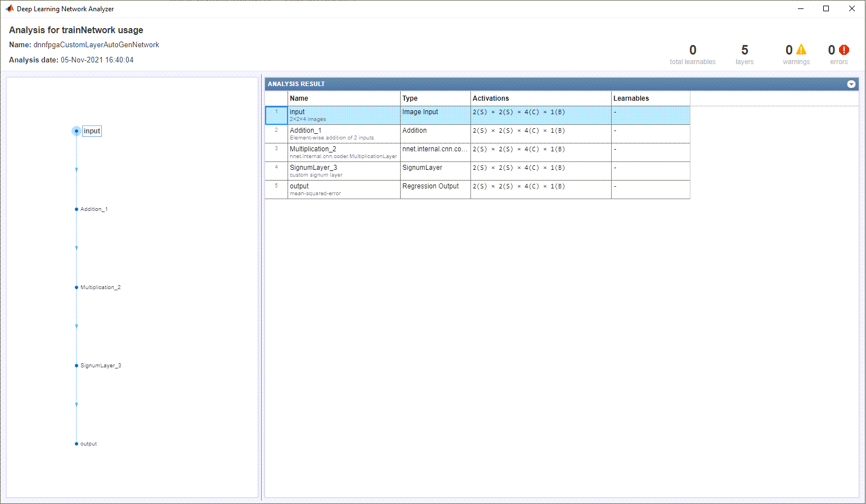Click the MATLAB logo in title bar
The image size is (866, 504).
point(10,9)
